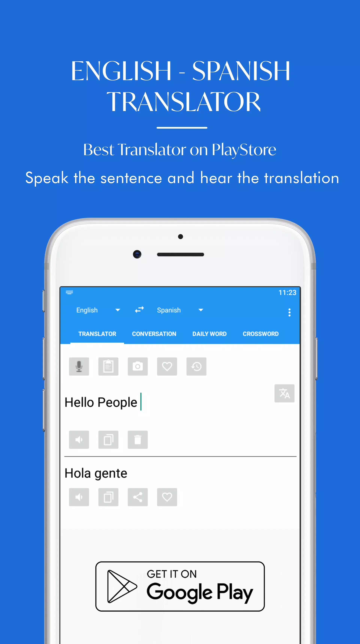The image size is (360, 644).
Task: Click the DAILY WORD menu item
Action: tap(209, 334)
